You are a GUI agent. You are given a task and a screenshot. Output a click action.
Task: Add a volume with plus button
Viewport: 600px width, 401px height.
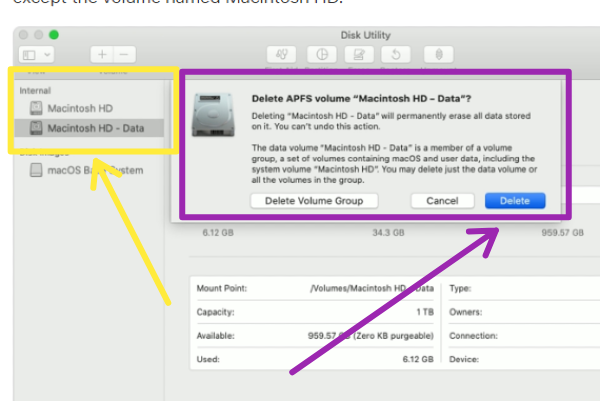point(102,54)
